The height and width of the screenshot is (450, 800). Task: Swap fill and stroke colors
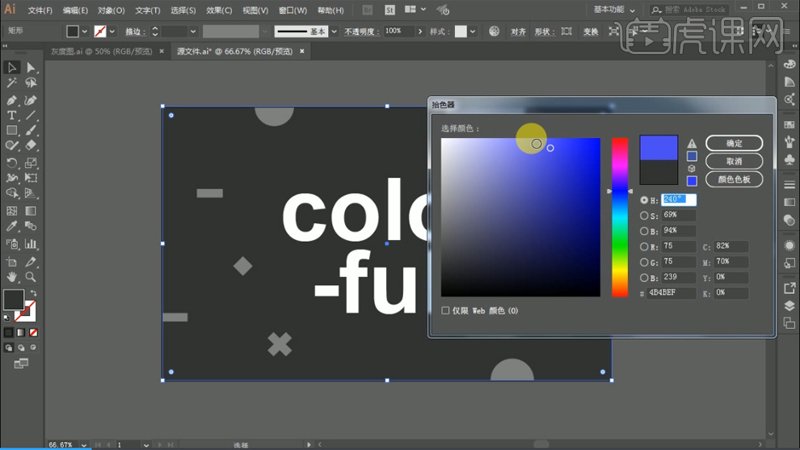(34, 293)
